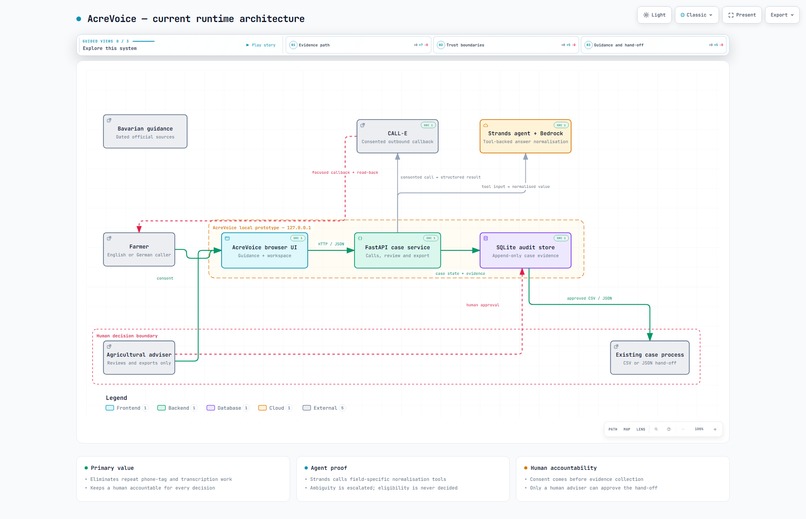Screen dimensions: 806x519
Task: Click the Agent proof card heading
Action: tap(329, 468)
